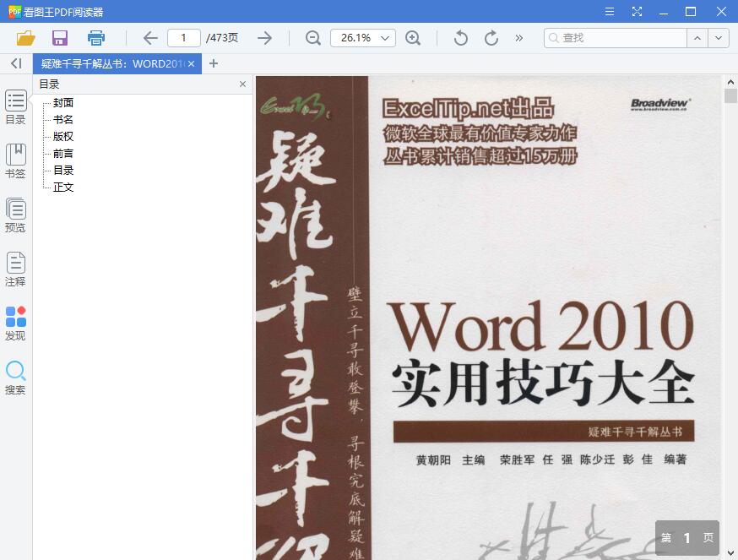Add a new tab with plus button
This screenshot has width=738, height=560.
pyautogui.click(x=214, y=63)
